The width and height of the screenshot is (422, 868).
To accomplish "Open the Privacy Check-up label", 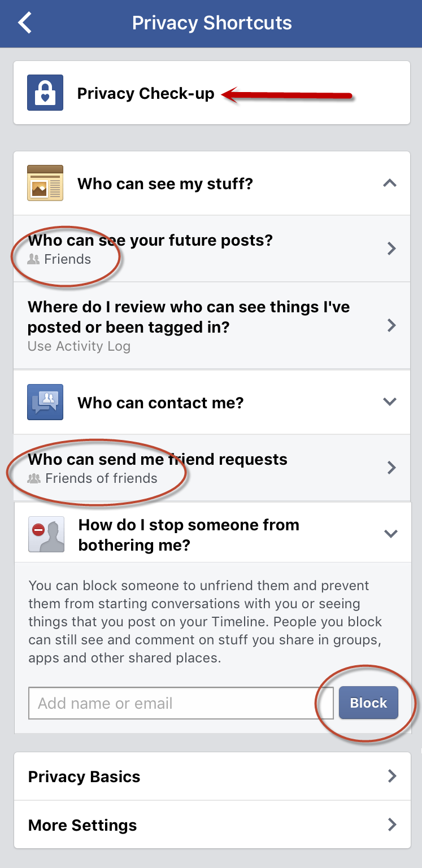I will 146,93.
